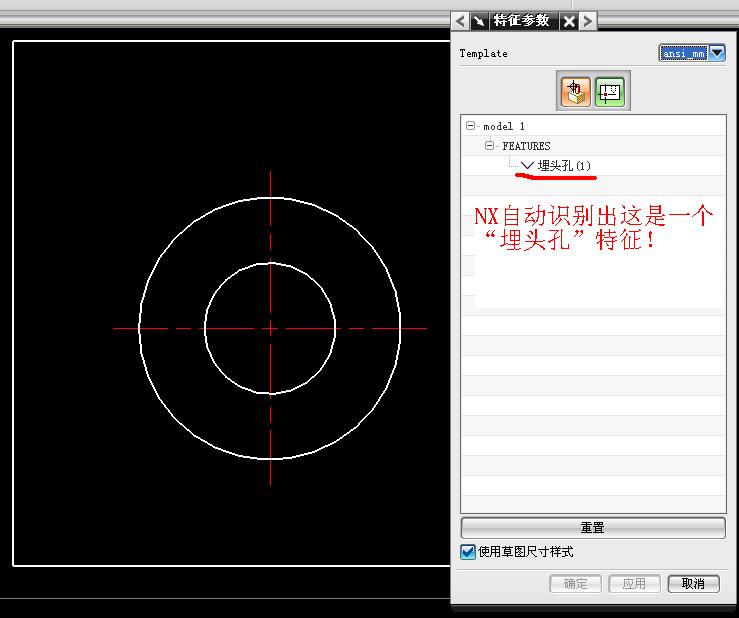Click the diagonal arrow icon beside 特征参数
Viewport: 739px width, 618px height.
[x=479, y=21]
